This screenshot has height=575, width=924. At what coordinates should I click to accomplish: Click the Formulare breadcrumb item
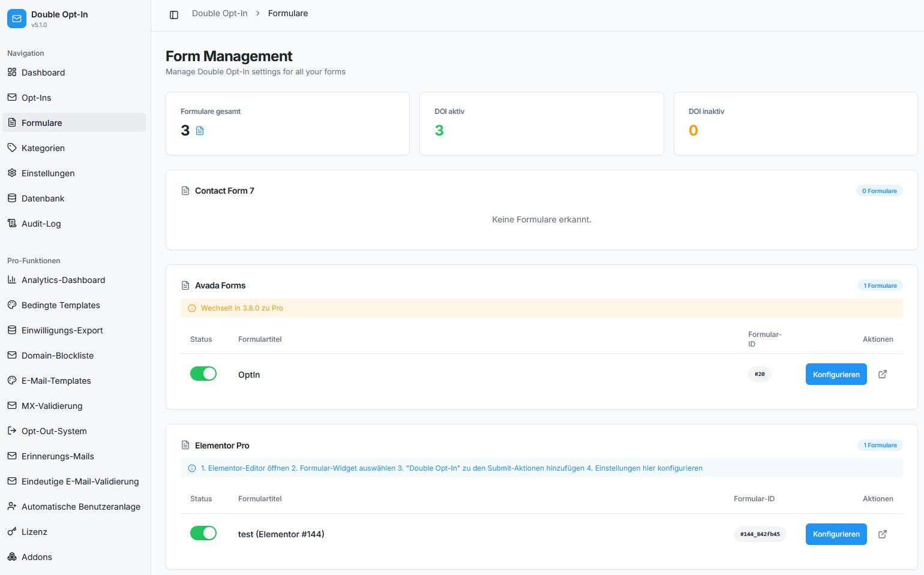tap(288, 13)
